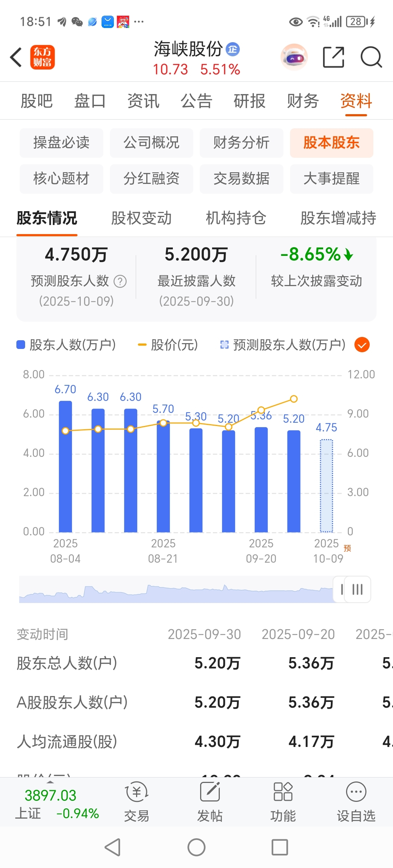Tap the dotted 4.75 forecast bar
Screen dimensions: 393x868
click(x=326, y=486)
